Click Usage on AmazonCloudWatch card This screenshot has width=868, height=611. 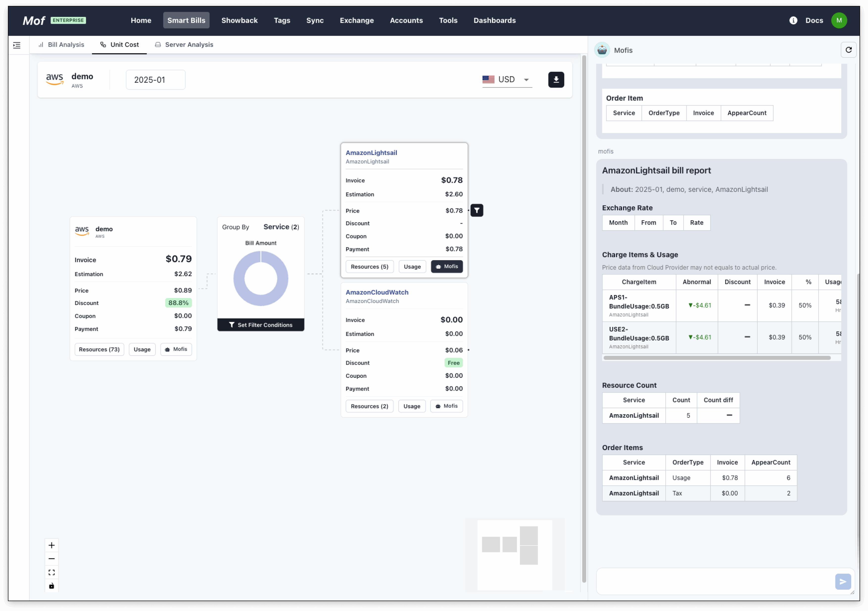tap(412, 406)
